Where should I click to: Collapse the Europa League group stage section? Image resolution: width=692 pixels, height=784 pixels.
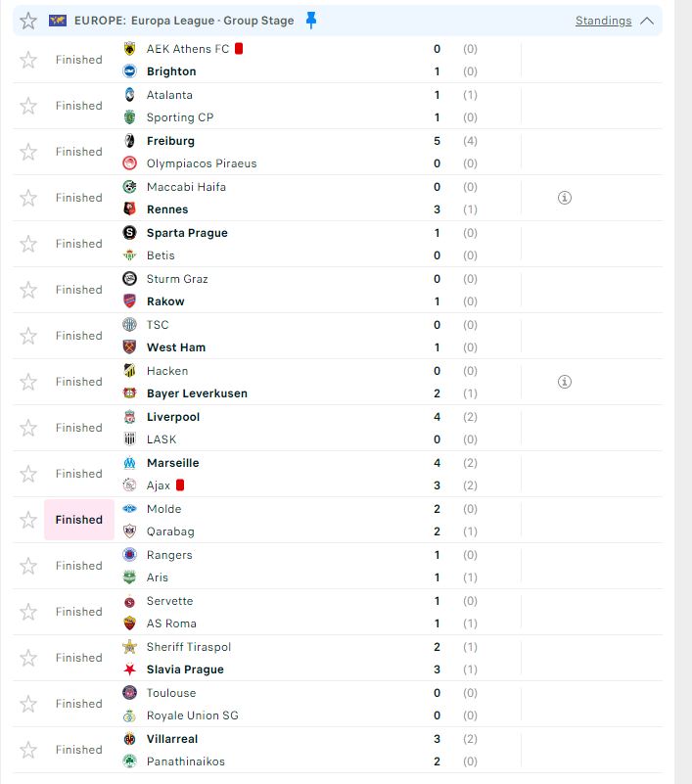[647, 21]
